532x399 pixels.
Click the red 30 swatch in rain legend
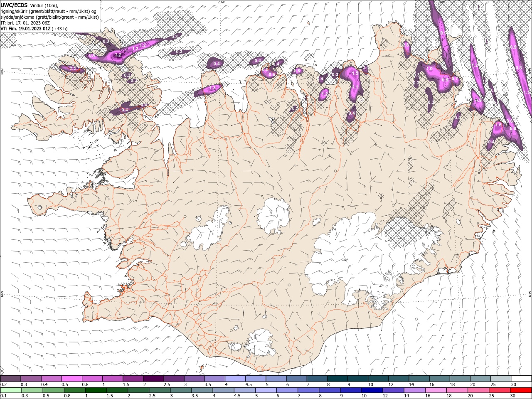click(521, 390)
